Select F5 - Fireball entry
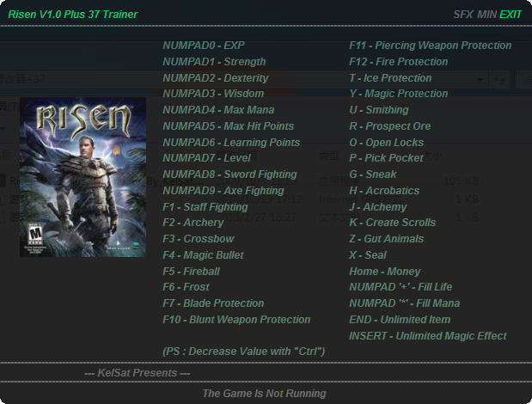 click(191, 272)
